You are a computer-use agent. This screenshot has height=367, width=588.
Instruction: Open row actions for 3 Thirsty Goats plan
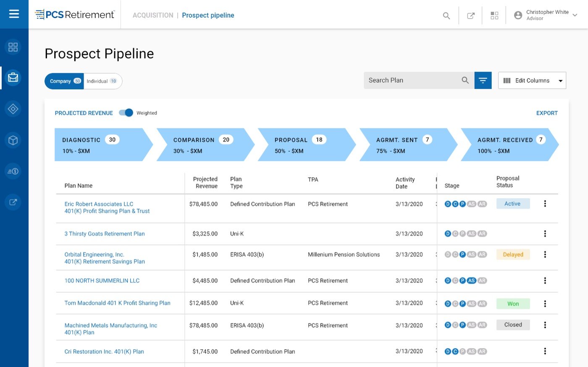(x=545, y=234)
